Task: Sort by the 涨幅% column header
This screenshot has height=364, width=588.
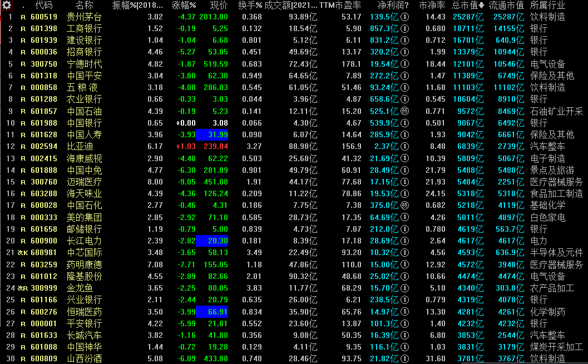Action: [x=184, y=5]
